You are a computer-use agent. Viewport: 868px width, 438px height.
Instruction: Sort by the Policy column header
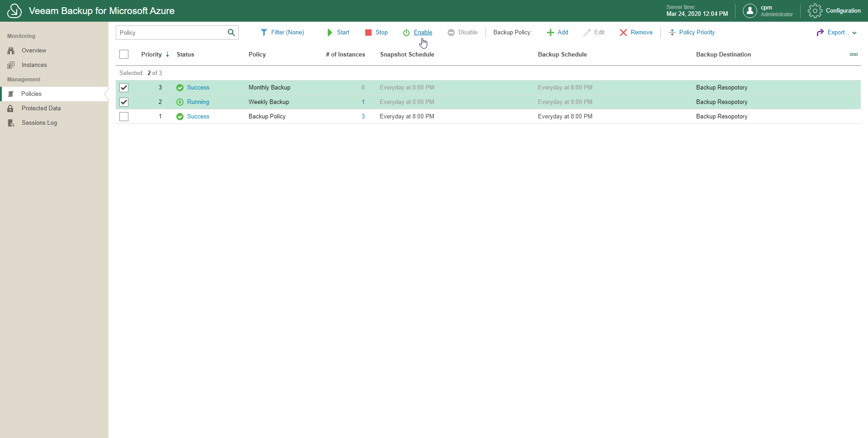tap(257, 55)
